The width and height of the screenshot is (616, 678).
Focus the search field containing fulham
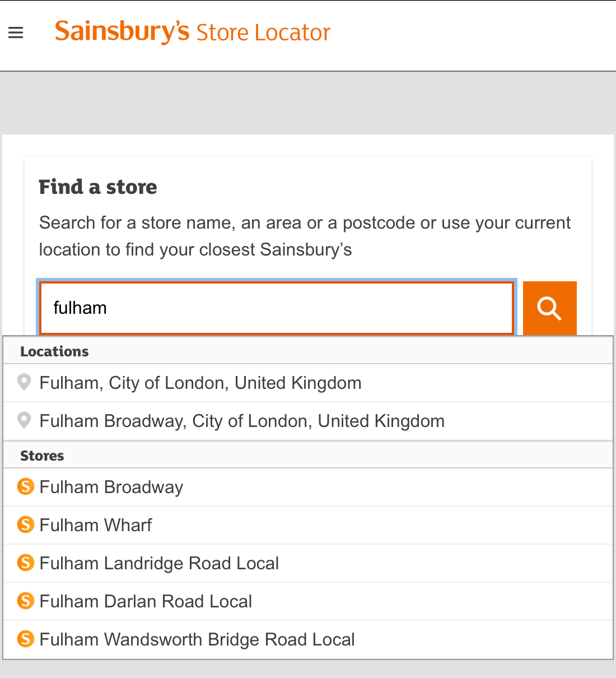(x=277, y=308)
